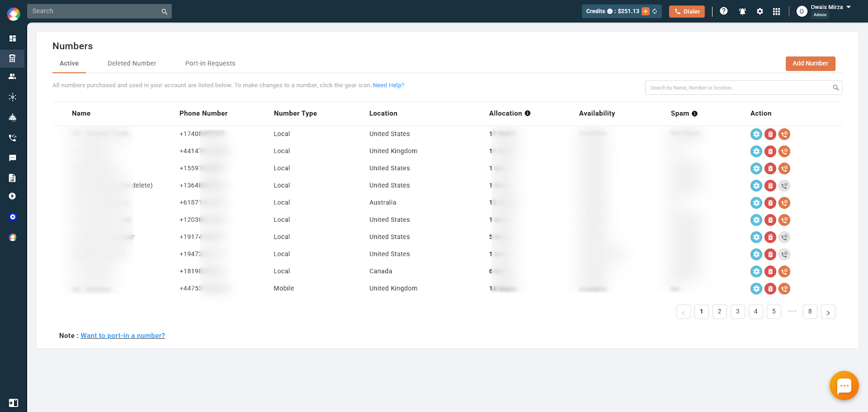Click orange call icon for +15597 row
This screenshot has width=868, height=412.
(784, 169)
